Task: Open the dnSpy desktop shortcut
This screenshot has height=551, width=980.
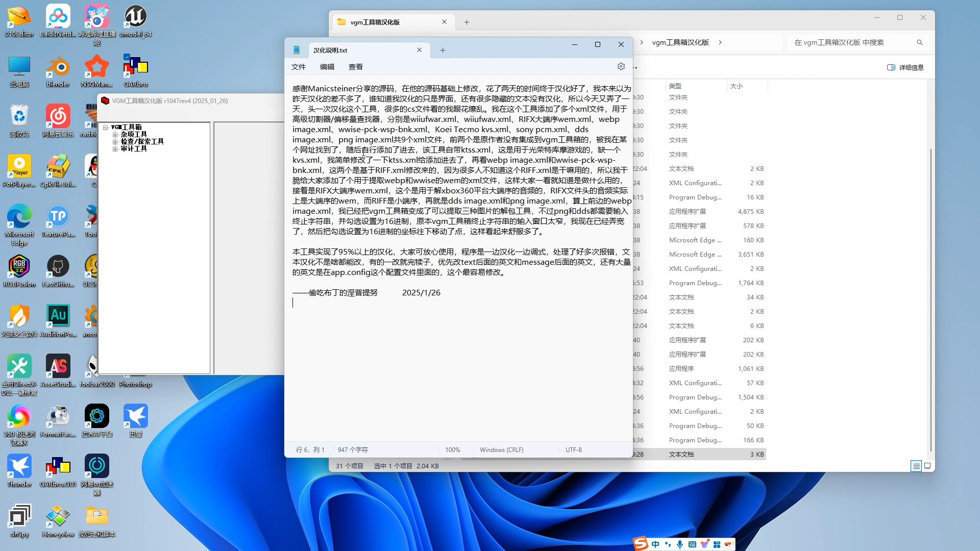Action: (x=19, y=521)
